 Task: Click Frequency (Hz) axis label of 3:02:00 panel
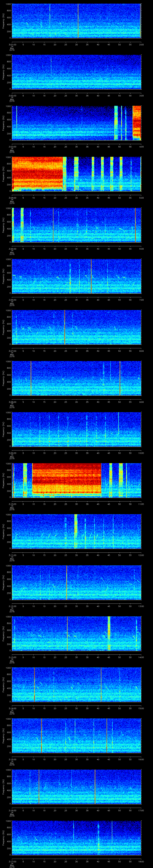click(x=3, y=72)
